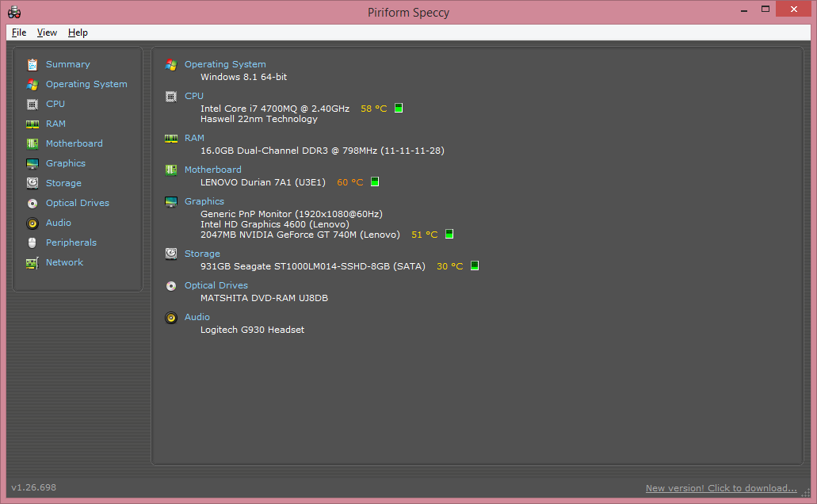Screen dimensions: 817x504
Task: Open the Motherboard section from sidebar
Action: point(74,143)
